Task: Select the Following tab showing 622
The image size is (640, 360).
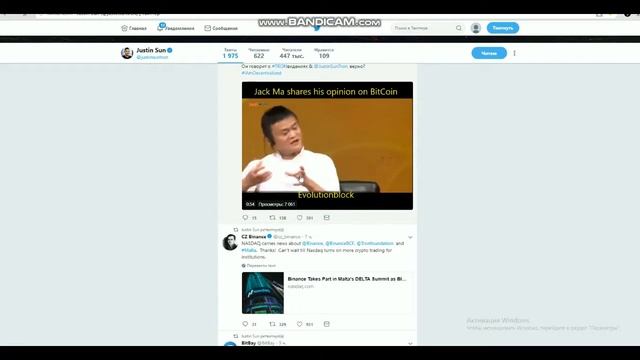Action: click(259, 53)
